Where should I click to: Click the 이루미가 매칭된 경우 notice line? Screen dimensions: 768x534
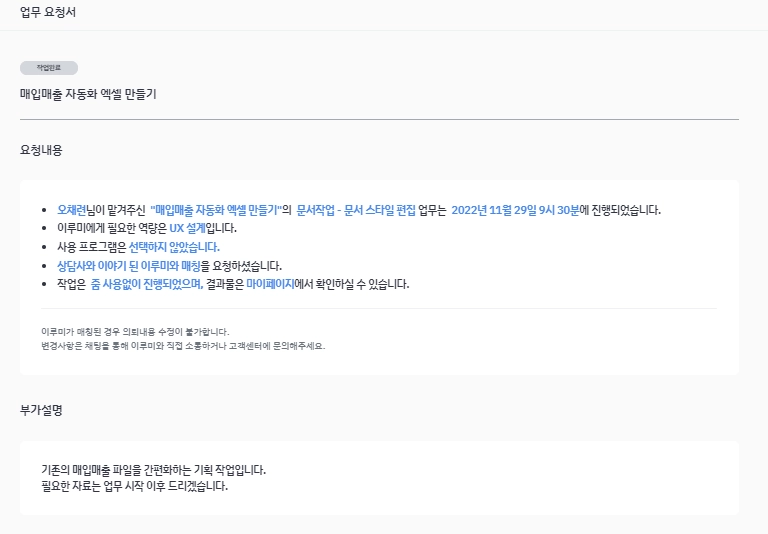(135, 332)
